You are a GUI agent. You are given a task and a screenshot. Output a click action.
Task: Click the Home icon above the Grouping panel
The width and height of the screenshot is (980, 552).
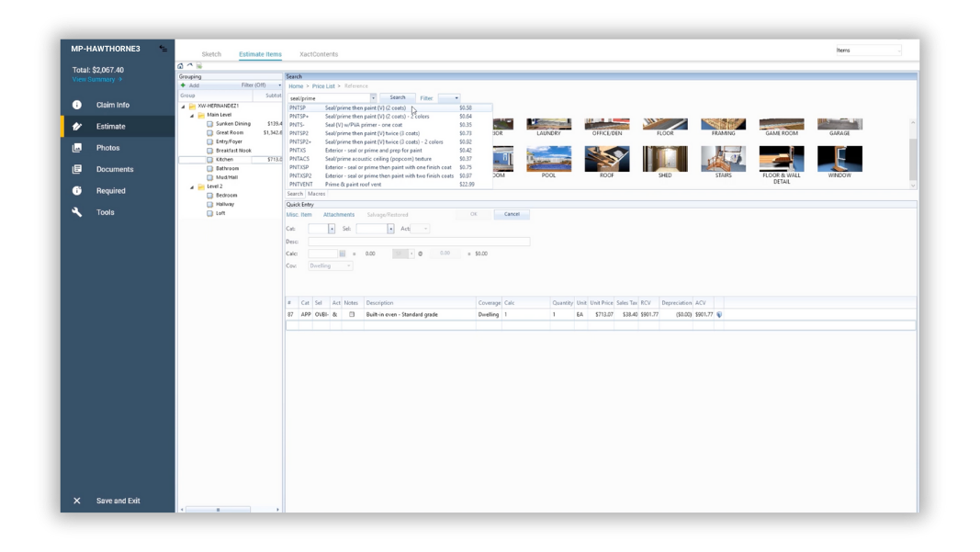pos(180,65)
